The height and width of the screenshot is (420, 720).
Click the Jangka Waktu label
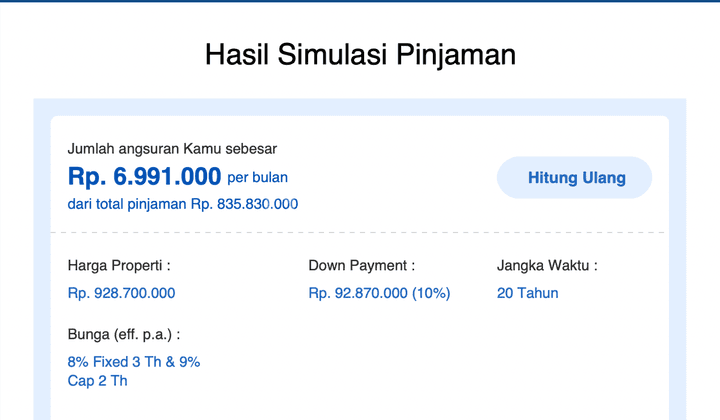(547, 265)
